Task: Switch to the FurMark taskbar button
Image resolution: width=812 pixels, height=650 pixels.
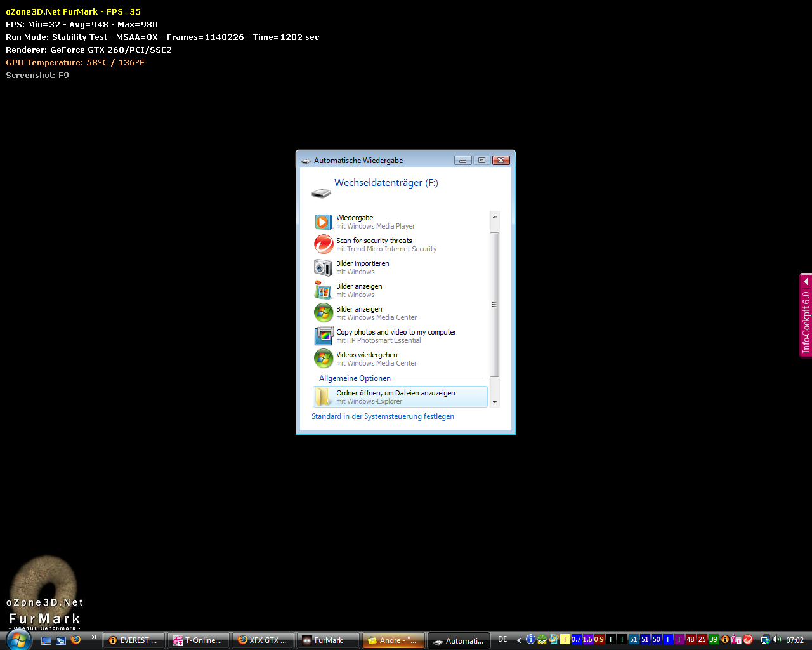Action: pos(327,640)
